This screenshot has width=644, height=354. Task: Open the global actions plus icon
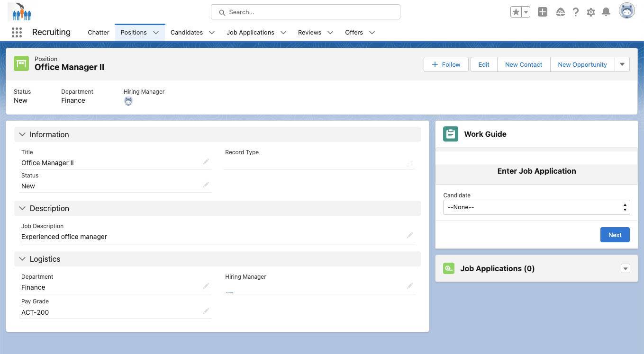coord(543,12)
